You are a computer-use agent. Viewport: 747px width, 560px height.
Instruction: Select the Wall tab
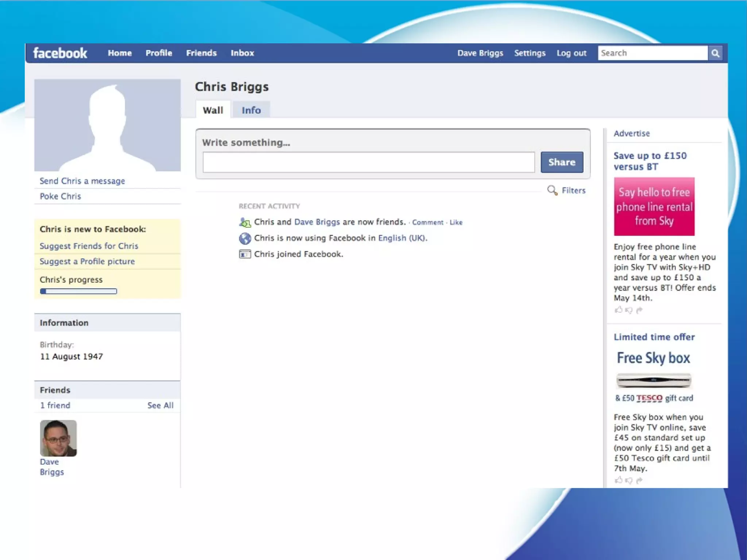[x=213, y=110]
